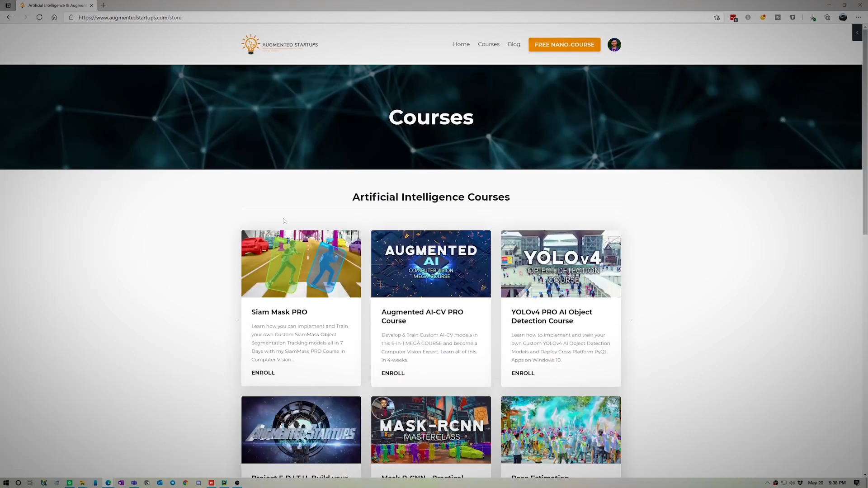Open the browser Settings and more menu
The height and width of the screenshot is (488, 868).
pos(858,18)
